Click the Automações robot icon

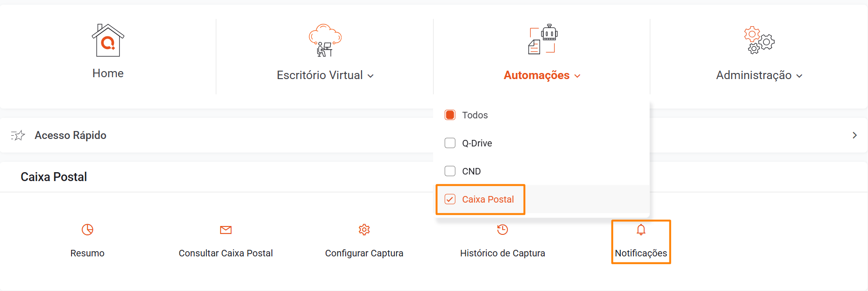(x=543, y=39)
